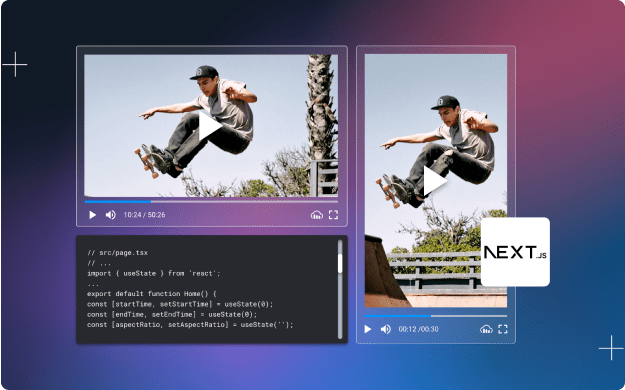This screenshot has height=390, width=625.
Task: Play the portrait video using its control bar
Action: [368, 329]
